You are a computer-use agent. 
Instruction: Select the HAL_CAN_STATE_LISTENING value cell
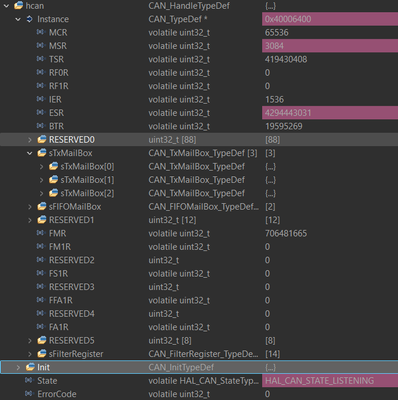click(330, 381)
